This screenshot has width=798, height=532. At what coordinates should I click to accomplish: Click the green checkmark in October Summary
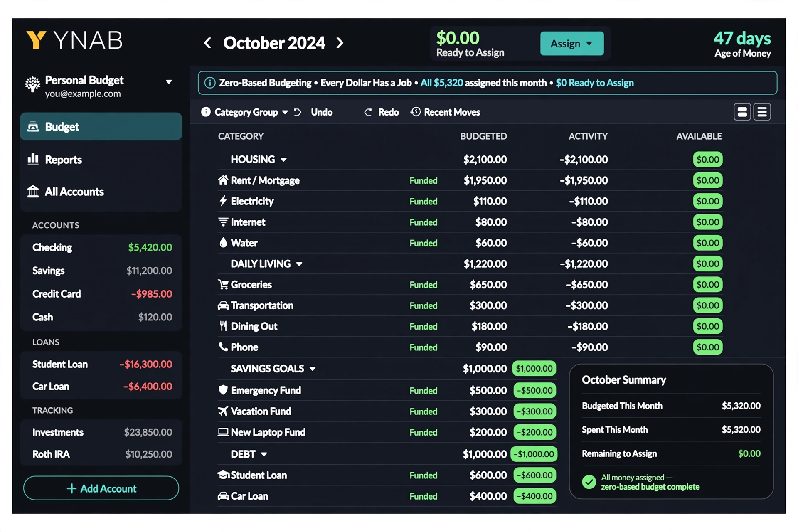point(589,482)
